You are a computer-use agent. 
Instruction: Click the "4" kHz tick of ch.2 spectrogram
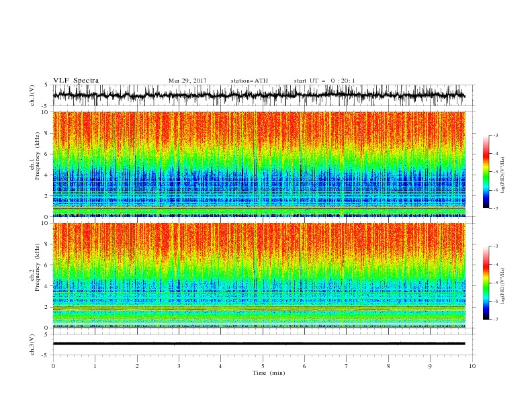click(x=46, y=286)
